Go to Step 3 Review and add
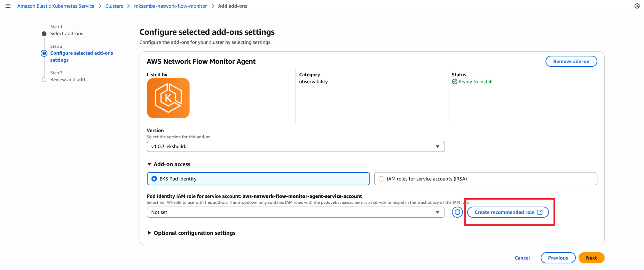The image size is (644, 270). pyautogui.click(x=68, y=79)
